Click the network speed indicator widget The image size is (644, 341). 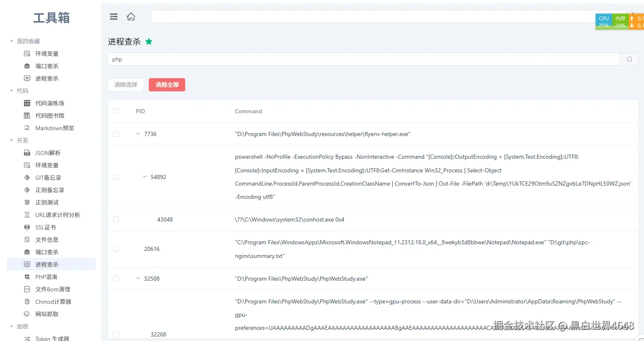click(637, 22)
